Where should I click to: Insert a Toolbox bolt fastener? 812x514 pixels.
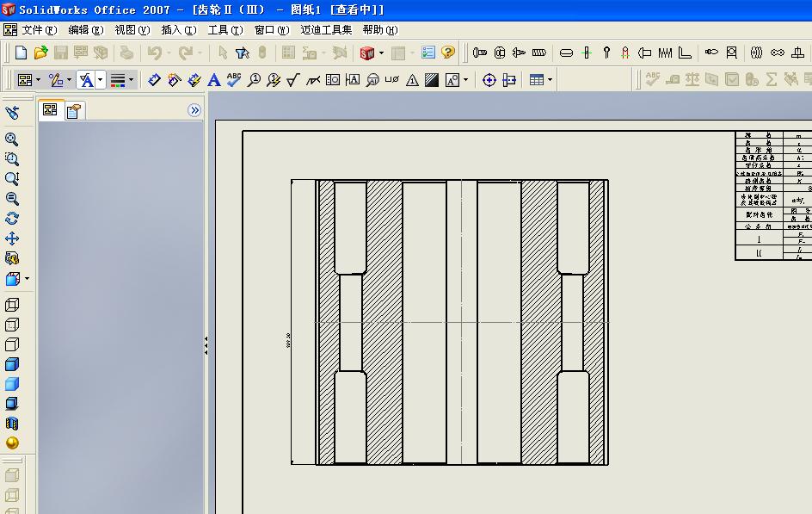click(479, 53)
